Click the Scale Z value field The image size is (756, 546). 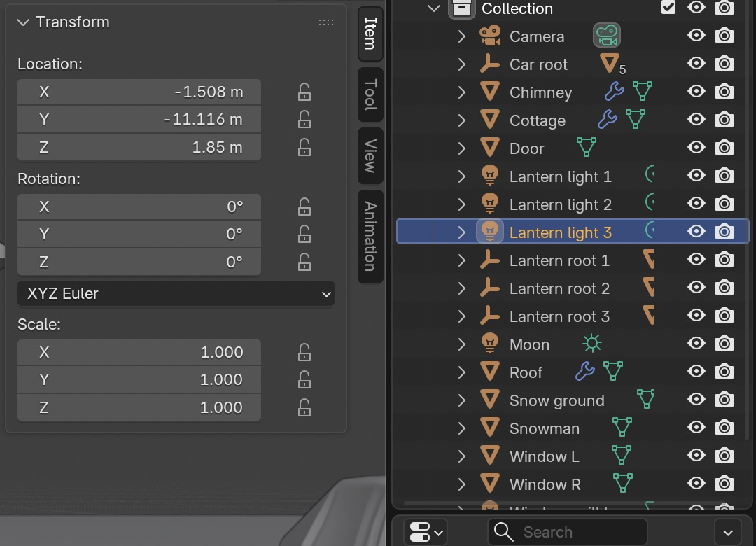[139, 407]
